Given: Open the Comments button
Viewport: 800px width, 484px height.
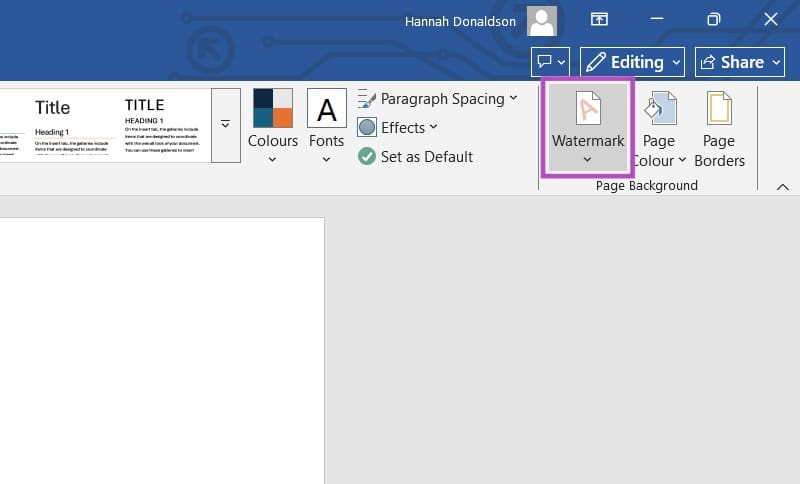Looking at the screenshot, I should (550, 62).
